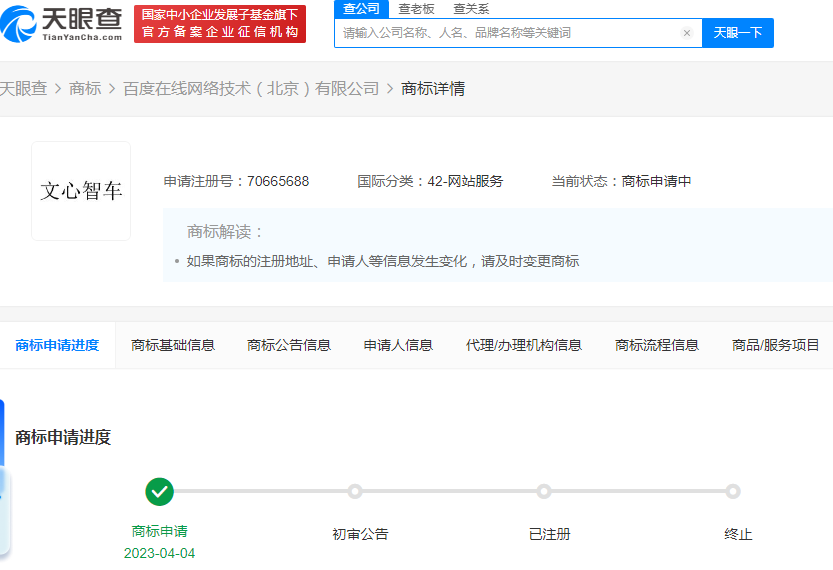
Task: Open the 百度在线网络技术 company breadcrumb link
Action: pos(251,89)
